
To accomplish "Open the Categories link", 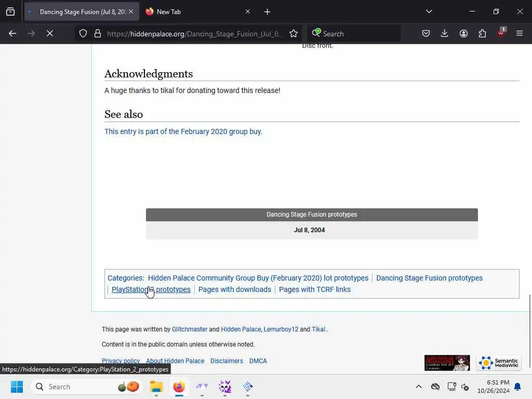I will point(125,278).
